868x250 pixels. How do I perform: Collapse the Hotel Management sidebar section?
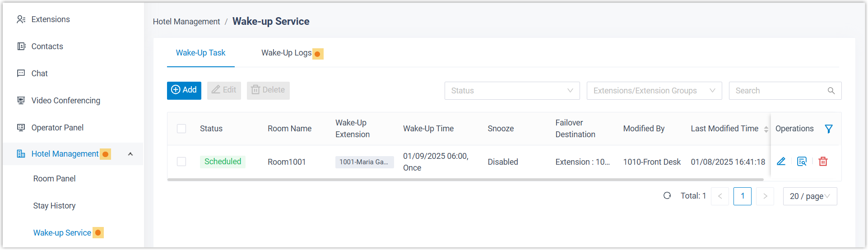click(130, 154)
